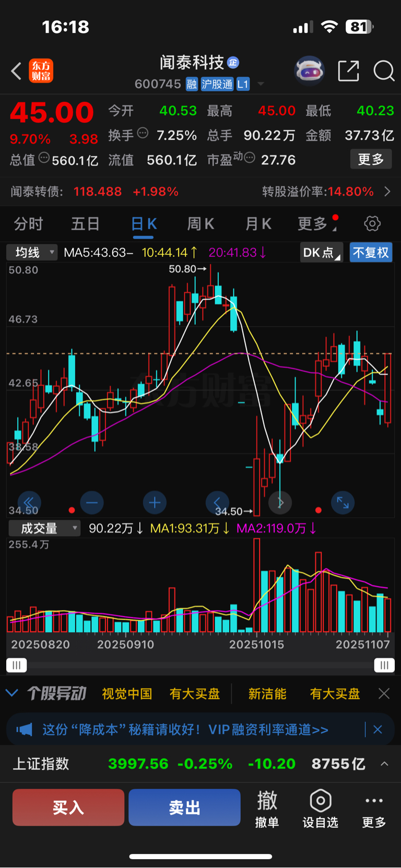Tap the red 买入 buy button

pyautogui.click(x=68, y=807)
